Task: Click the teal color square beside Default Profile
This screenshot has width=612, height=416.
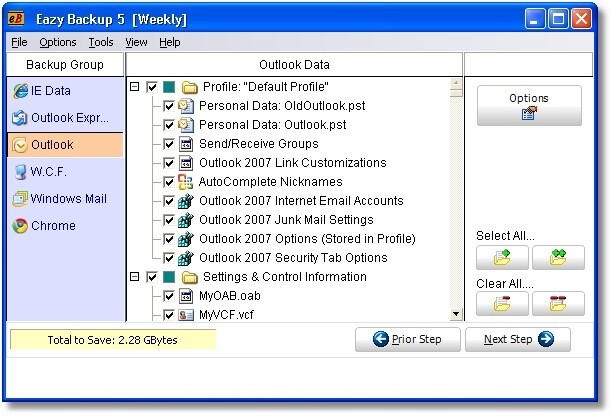Action: pyautogui.click(x=169, y=87)
